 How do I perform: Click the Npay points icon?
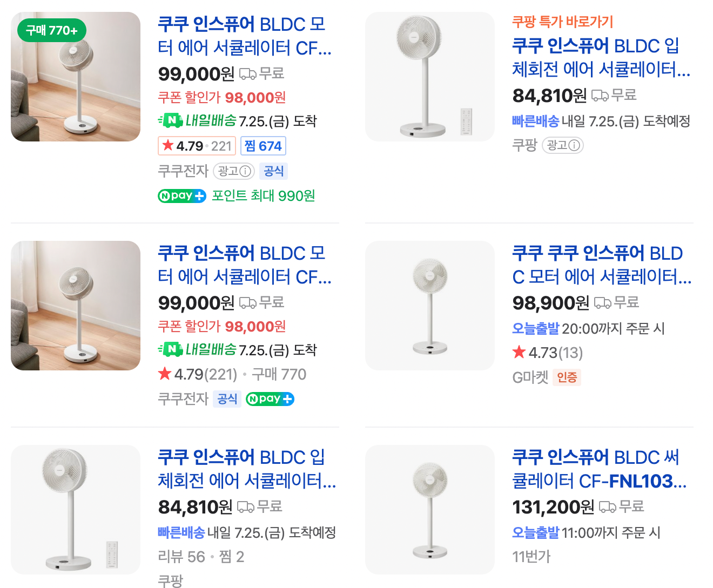coord(181,196)
